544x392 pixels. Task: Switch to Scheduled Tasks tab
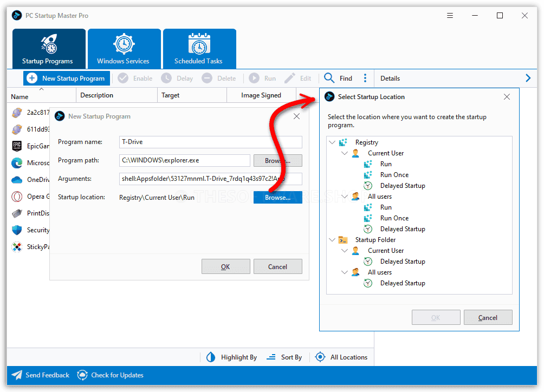pyautogui.click(x=199, y=49)
